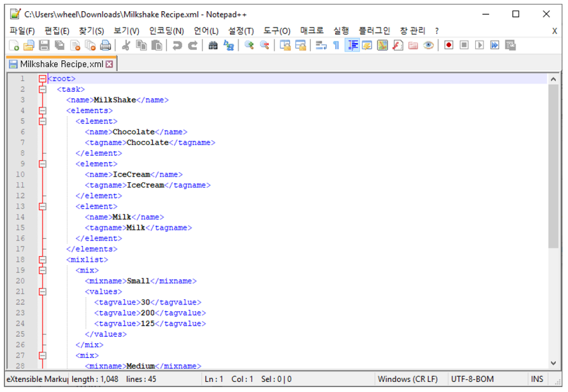
Task: Collapse the element fold on line 13
Action: [42, 206]
